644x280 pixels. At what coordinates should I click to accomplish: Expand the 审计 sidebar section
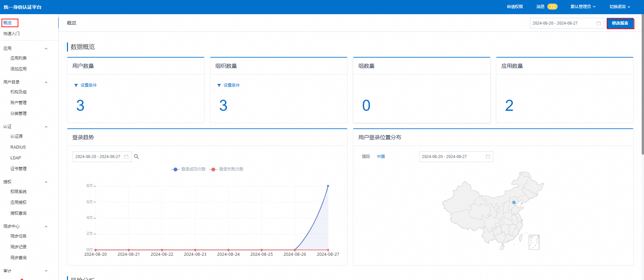(46, 271)
